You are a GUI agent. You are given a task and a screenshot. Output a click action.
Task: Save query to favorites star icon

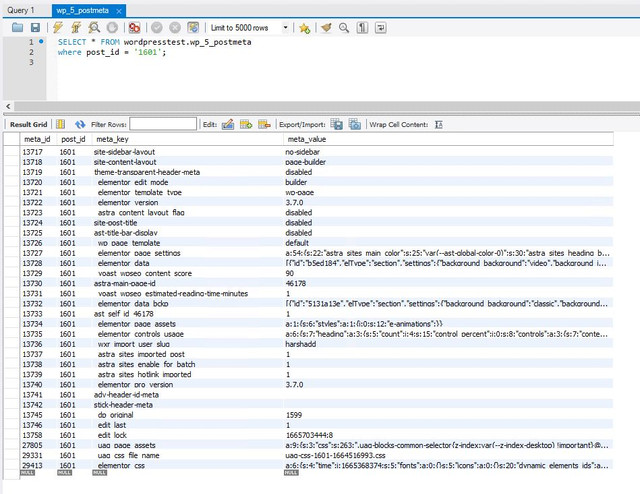[304, 28]
